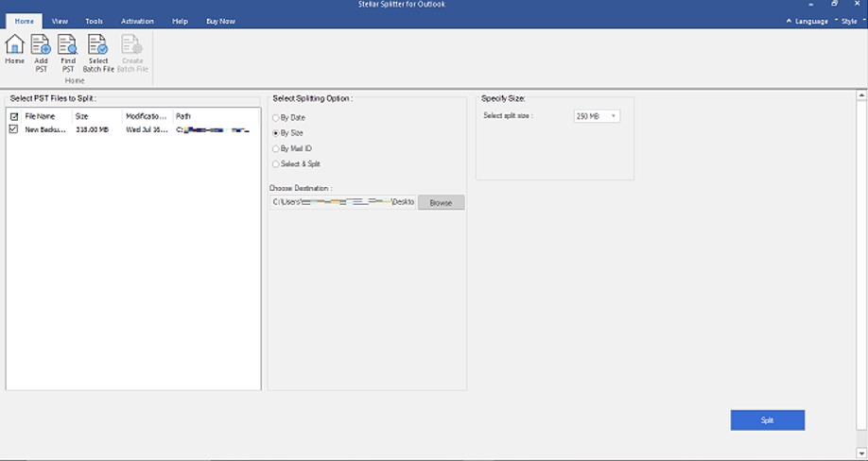The width and height of the screenshot is (868, 461).
Task: Expand the Language dropdown
Action: (811, 21)
